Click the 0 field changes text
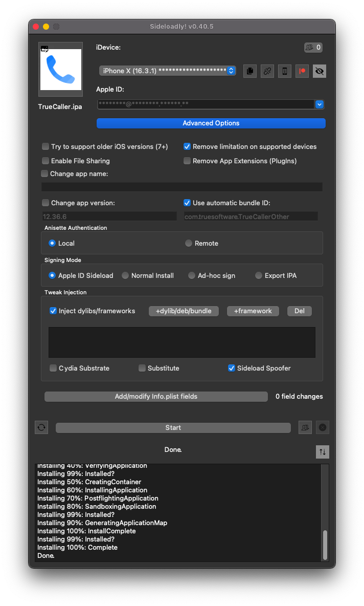Image resolution: width=364 pixels, height=606 pixels. click(x=299, y=397)
